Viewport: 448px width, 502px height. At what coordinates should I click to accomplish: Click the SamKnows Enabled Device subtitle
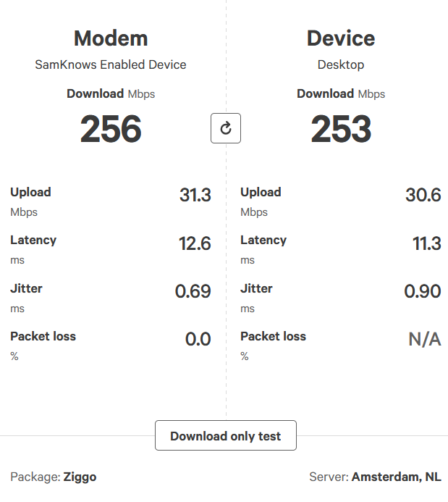click(111, 64)
